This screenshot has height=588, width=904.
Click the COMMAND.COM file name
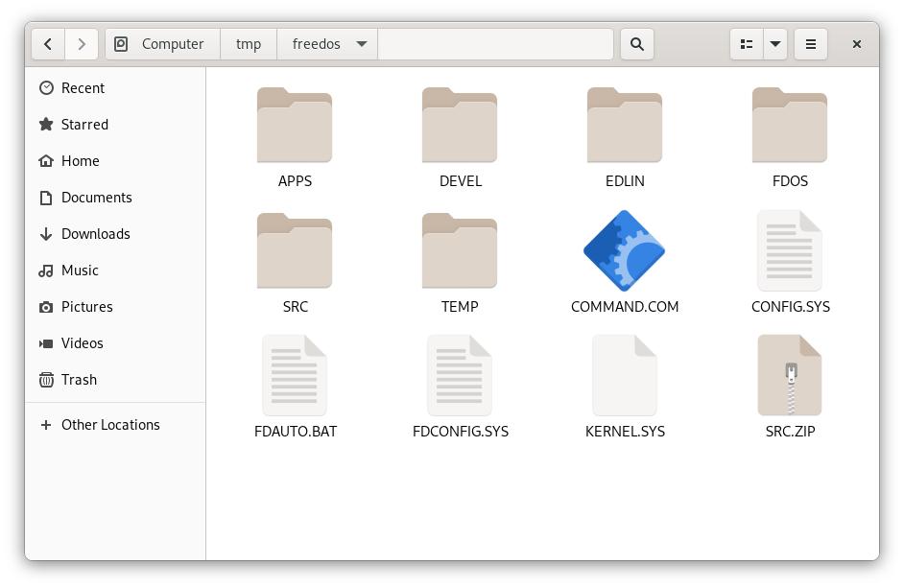click(625, 307)
